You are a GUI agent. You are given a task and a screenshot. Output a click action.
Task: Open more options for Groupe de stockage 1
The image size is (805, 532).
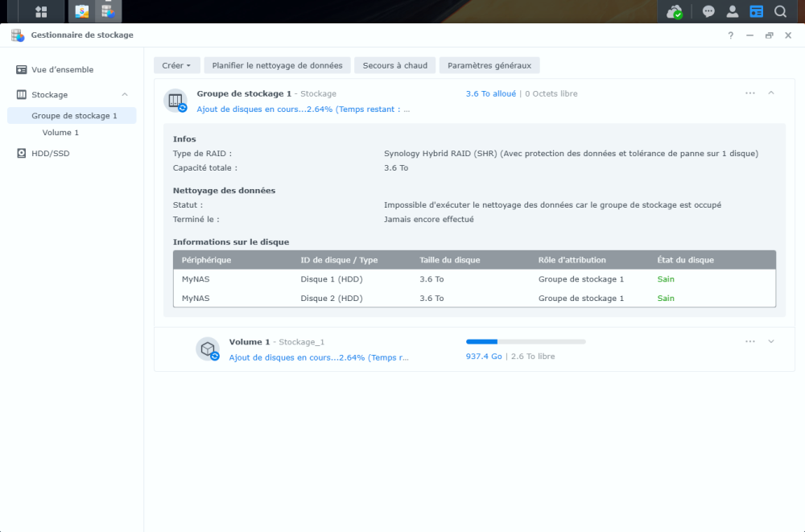pos(750,93)
